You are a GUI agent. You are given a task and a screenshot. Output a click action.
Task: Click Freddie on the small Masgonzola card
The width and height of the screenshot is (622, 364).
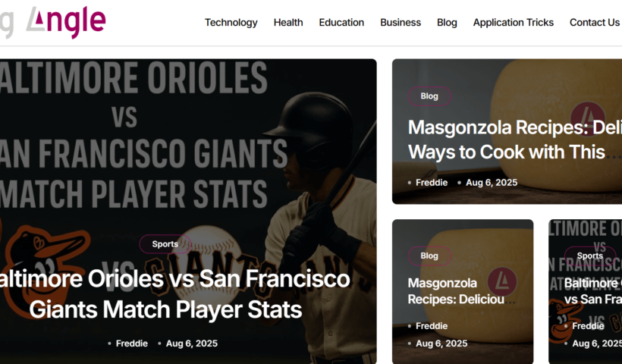432,326
